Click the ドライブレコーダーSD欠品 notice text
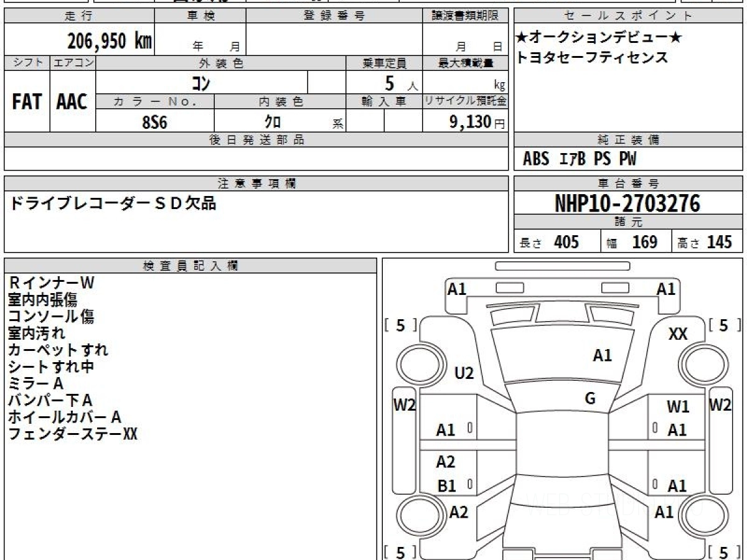 (x=112, y=203)
